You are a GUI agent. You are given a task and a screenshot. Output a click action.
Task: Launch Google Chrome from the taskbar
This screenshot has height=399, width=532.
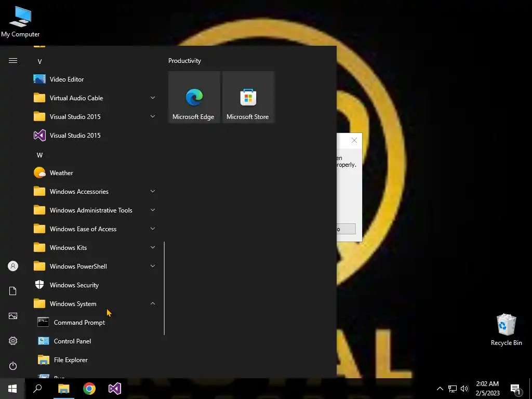[89, 389]
